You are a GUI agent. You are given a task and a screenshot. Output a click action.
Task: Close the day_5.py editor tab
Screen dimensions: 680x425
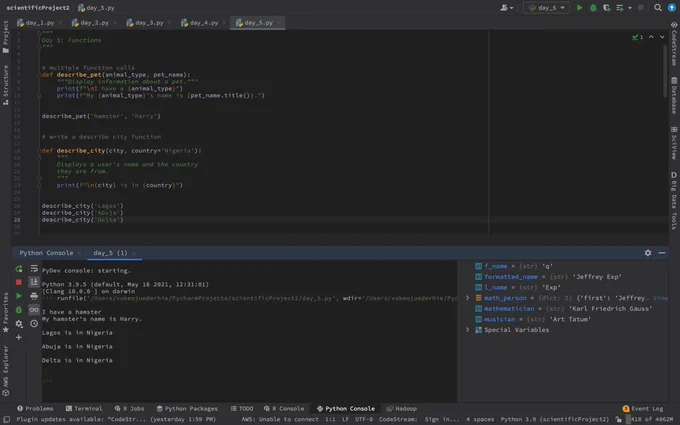click(x=279, y=23)
